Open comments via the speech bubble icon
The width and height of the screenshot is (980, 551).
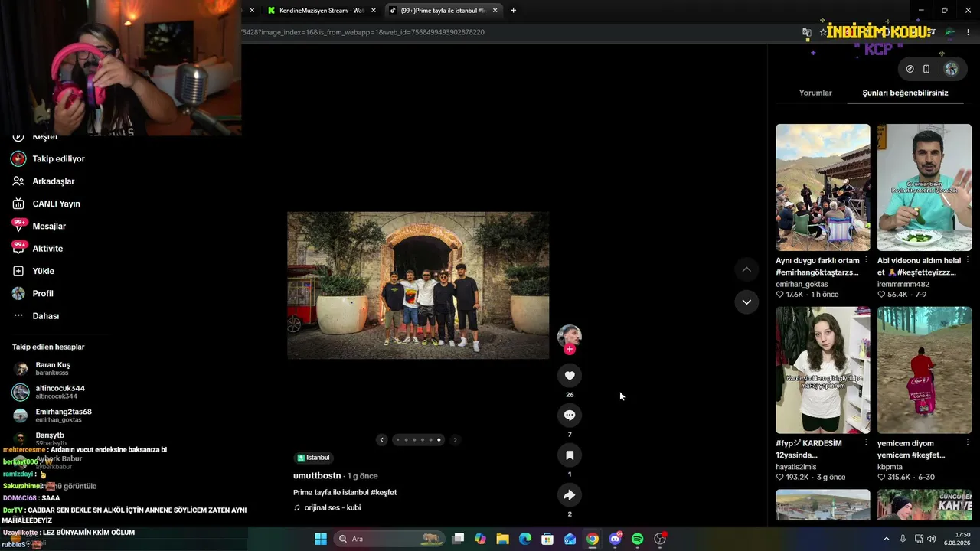click(x=570, y=415)
